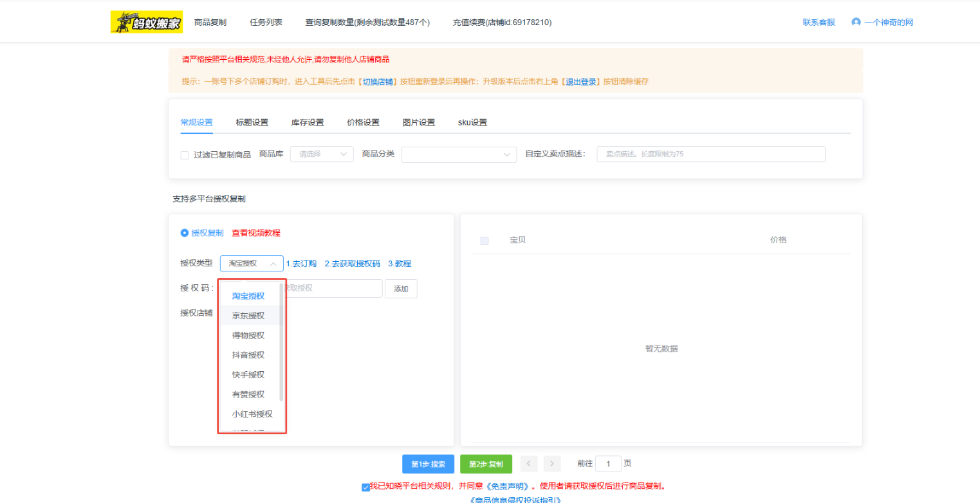Go to previous page arrow
Image resolution: width=980 pixels, height=503 pixels.
click(529, 464)
